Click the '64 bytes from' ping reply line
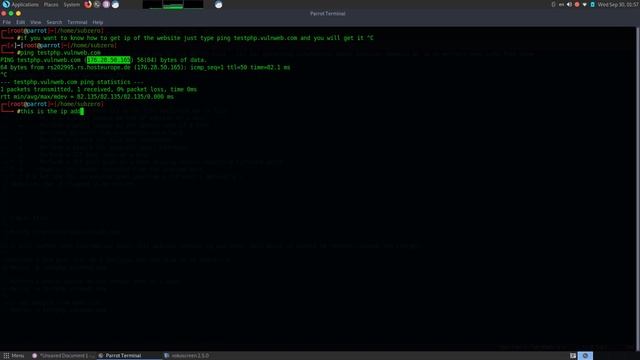Viewport: 640px width, 360px height. pyautogui.click(x=145, y=67)
